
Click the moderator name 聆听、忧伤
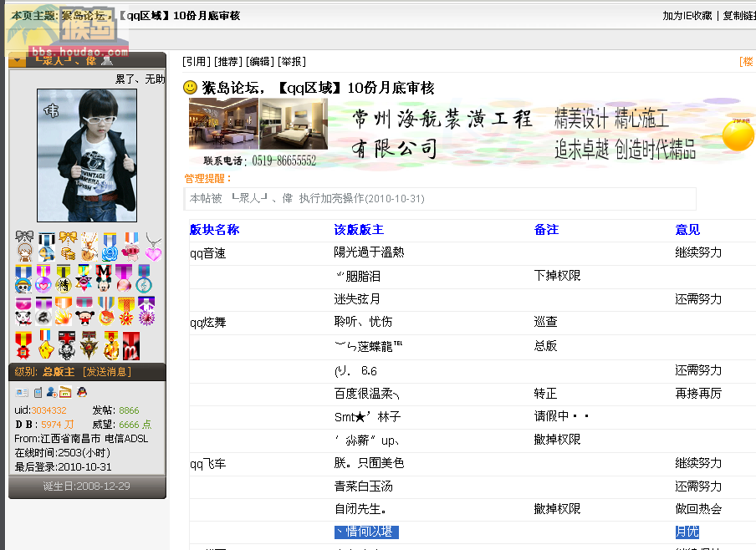coord(363,322)
